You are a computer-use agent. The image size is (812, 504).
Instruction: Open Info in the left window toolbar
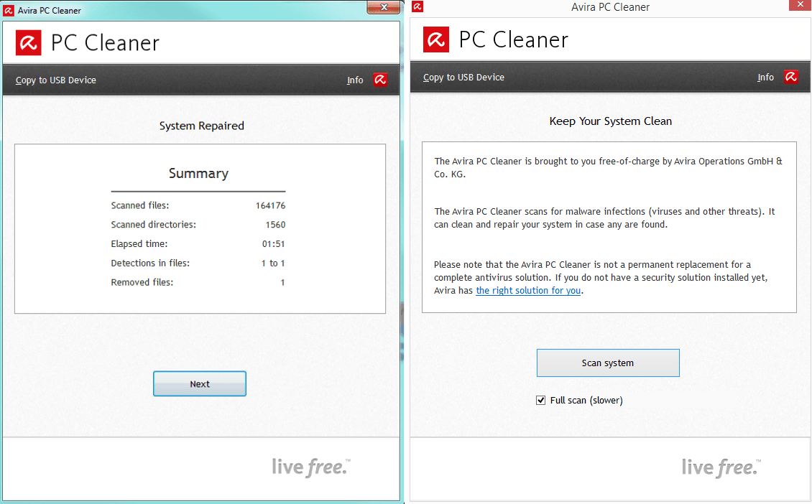[x=355, y=80]
